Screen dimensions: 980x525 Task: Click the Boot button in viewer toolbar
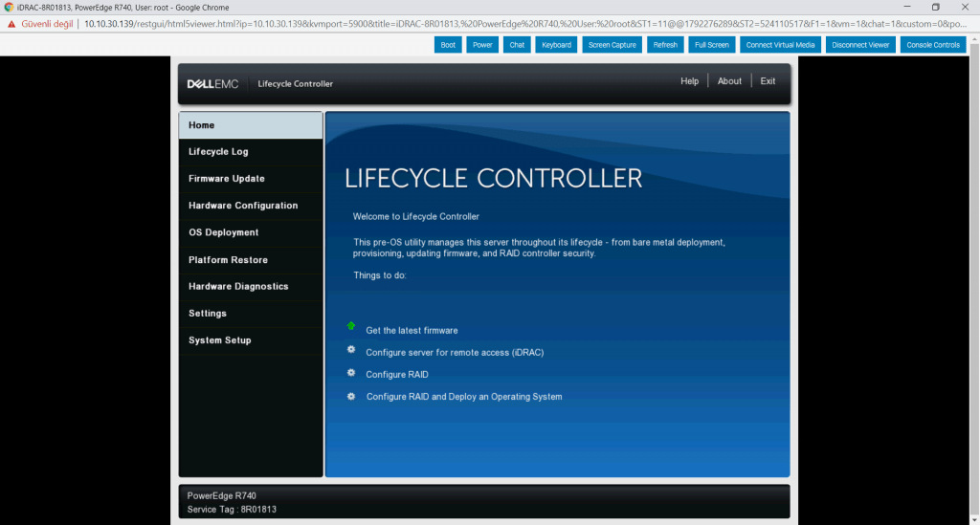[448, 45]
